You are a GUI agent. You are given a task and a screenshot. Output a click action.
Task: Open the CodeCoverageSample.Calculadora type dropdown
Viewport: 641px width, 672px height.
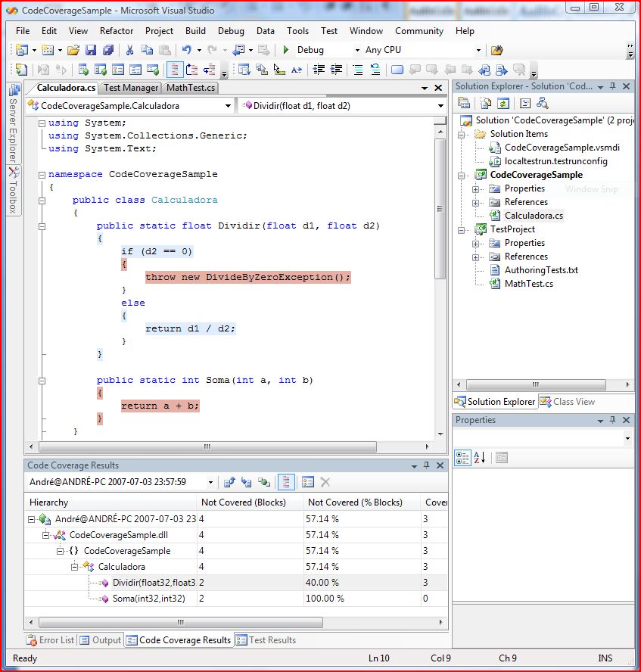pos(228,105)
